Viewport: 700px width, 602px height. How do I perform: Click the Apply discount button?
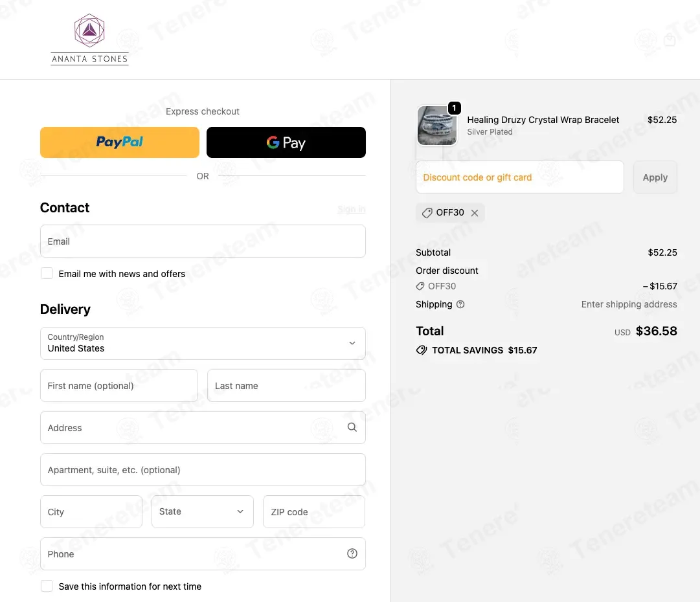pos(655,177)
